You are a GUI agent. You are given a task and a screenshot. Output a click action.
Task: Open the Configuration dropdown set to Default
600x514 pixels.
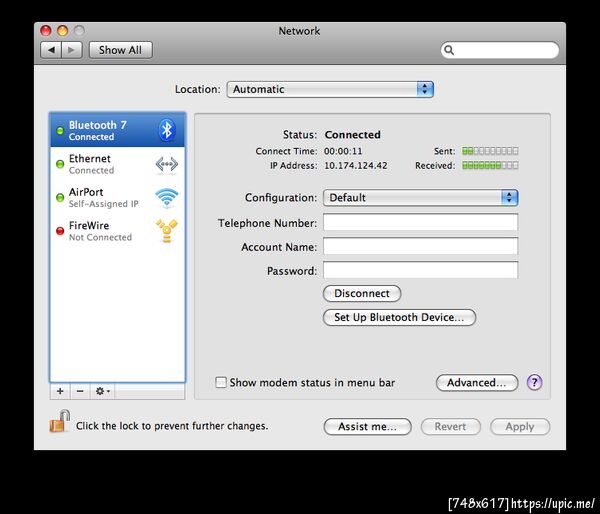click(421, 197)
